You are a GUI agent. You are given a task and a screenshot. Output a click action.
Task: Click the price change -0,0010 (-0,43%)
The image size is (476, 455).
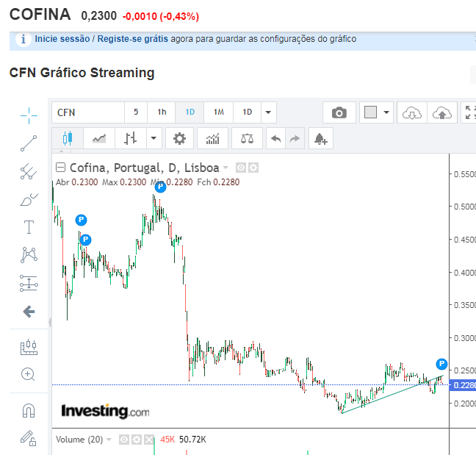pos(161,16)
